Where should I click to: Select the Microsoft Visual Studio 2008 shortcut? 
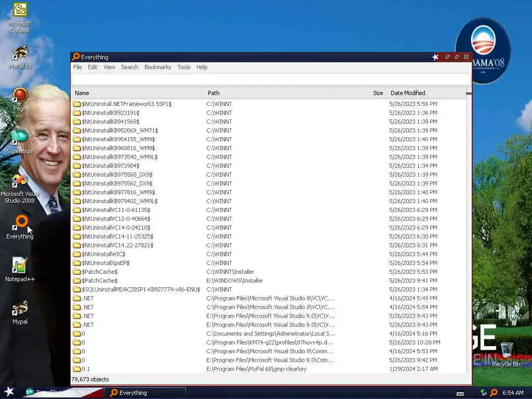coord(20,189)
